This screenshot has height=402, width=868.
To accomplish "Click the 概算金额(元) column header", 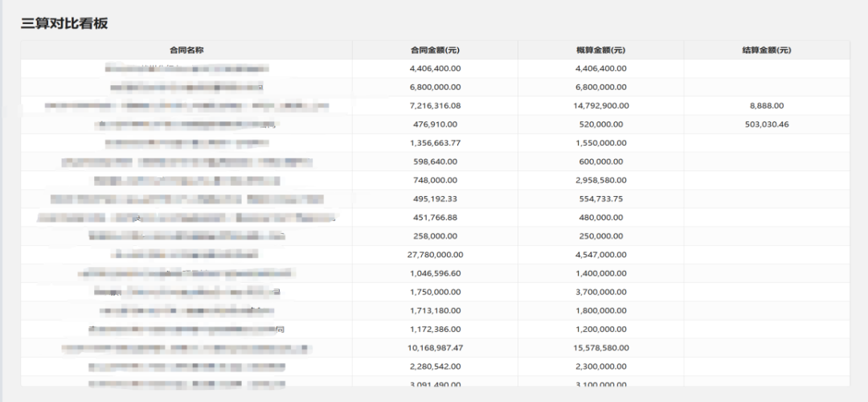I will (x=600, y=50).
